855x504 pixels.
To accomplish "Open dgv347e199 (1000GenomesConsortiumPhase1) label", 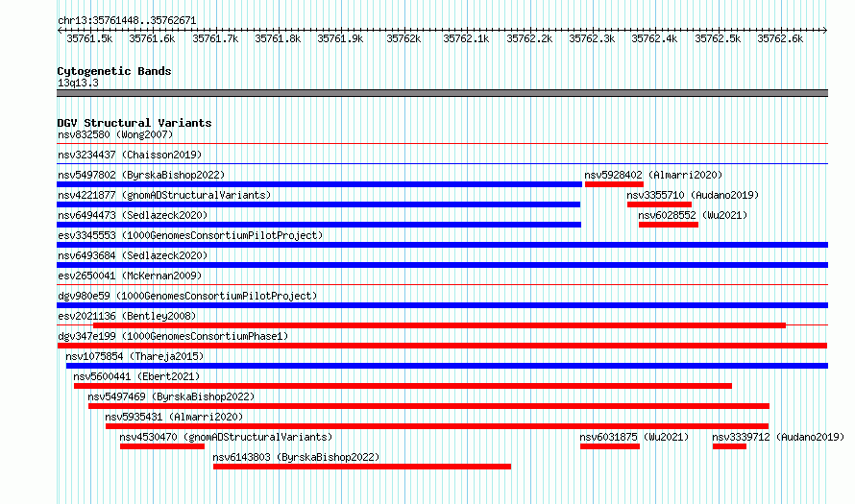I will (x=173, y=336).
